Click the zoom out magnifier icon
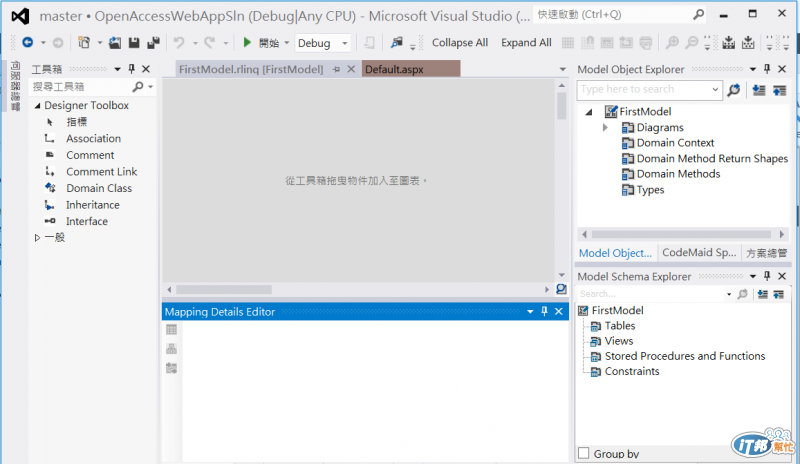 [x=691, y=43]
